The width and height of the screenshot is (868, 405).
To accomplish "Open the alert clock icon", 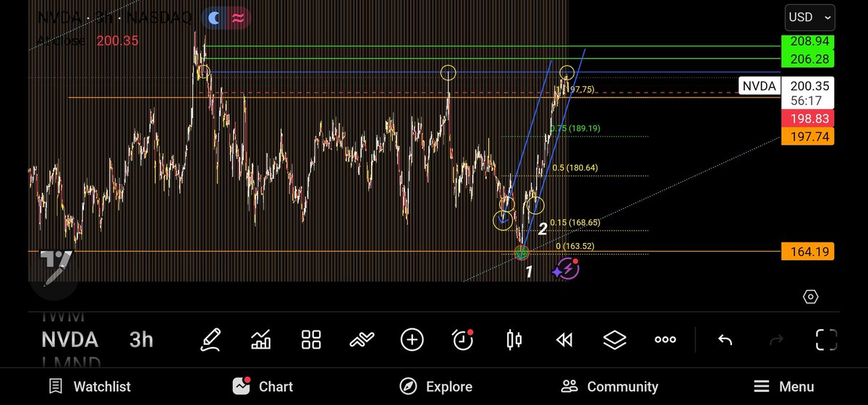I will tap(463, 339).
